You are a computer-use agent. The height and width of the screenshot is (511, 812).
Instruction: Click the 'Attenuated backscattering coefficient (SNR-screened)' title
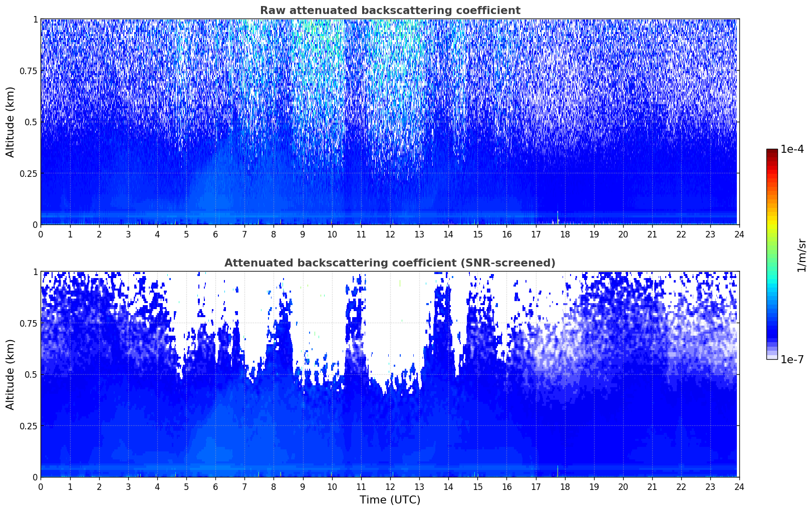point(390,263)
